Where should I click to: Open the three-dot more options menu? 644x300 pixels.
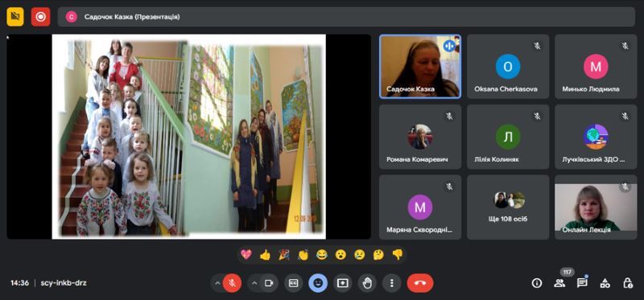point(392,283)
